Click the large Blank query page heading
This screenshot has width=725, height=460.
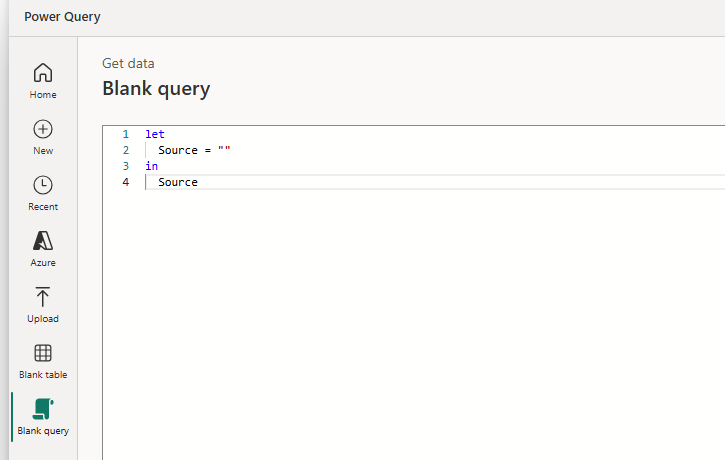[x=156, y=89]
